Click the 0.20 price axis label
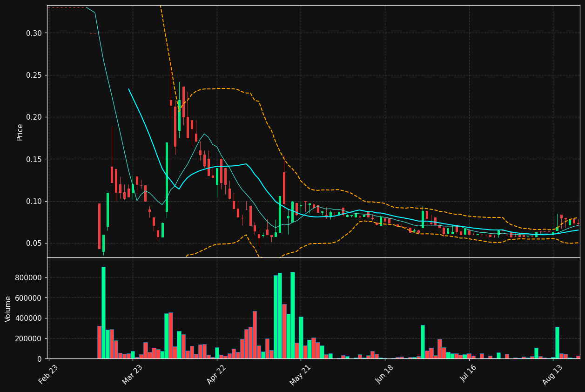 click(x=34, y=117)
